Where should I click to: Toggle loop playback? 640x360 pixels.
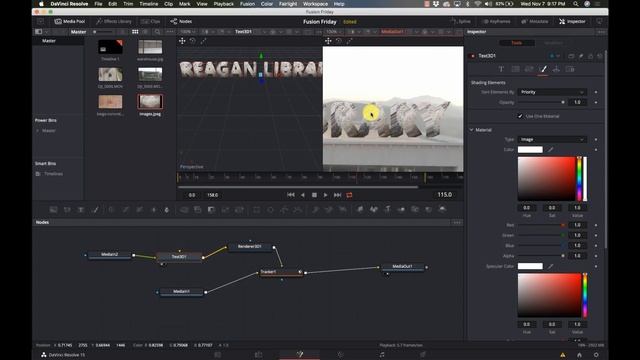[x=349, y=195]
